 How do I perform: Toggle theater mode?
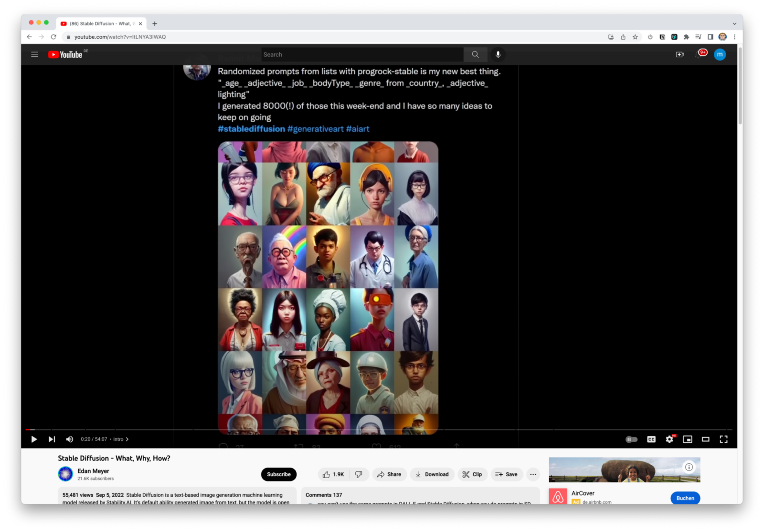pos(706,439)
